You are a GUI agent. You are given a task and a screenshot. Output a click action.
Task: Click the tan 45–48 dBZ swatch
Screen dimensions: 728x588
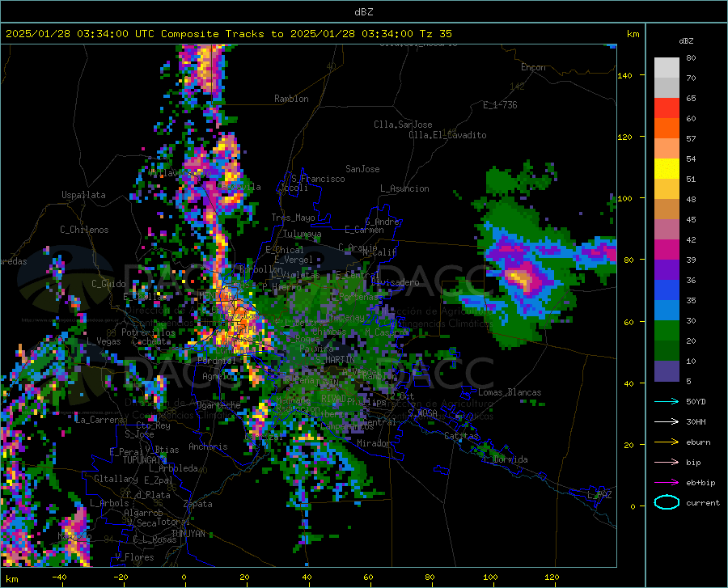[667, 209]
